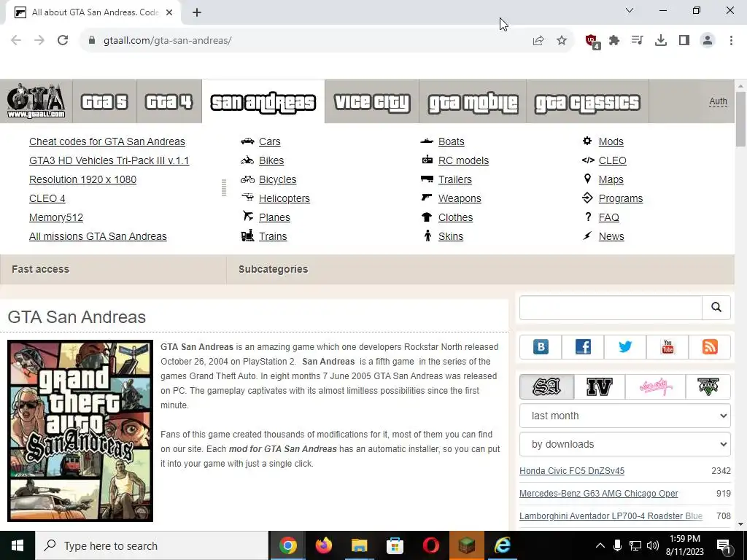
Task: Open the Weapons category link
Action: click(x=460, y=198)
